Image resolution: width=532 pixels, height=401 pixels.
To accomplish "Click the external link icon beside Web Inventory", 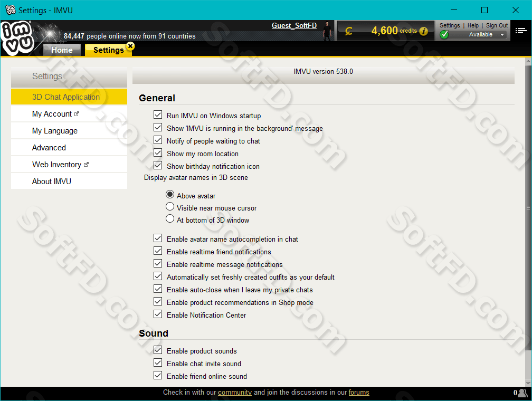I will (86, 165).
